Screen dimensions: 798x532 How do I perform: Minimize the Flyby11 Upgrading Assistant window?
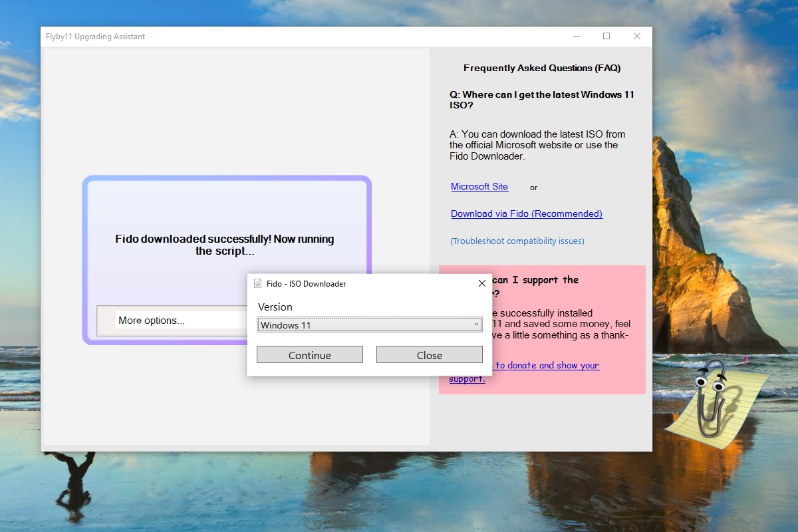click(x=576, y=37)
